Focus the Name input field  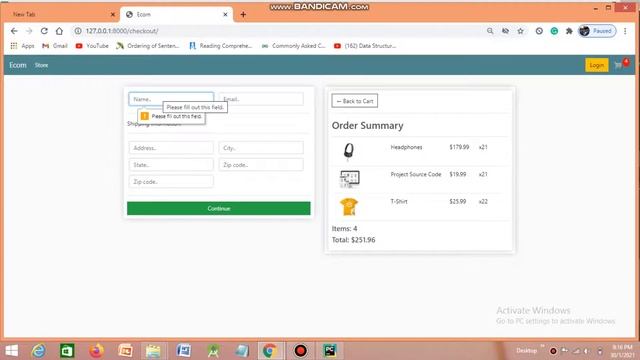click(171, 99)
